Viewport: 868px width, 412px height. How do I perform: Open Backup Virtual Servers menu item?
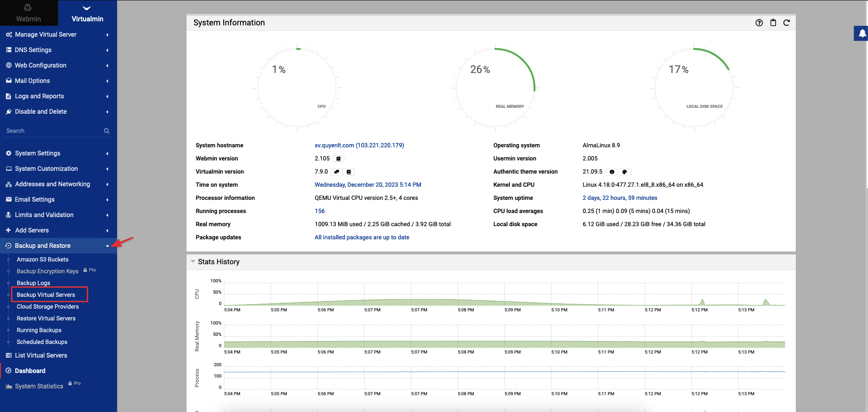click(46, 295)
